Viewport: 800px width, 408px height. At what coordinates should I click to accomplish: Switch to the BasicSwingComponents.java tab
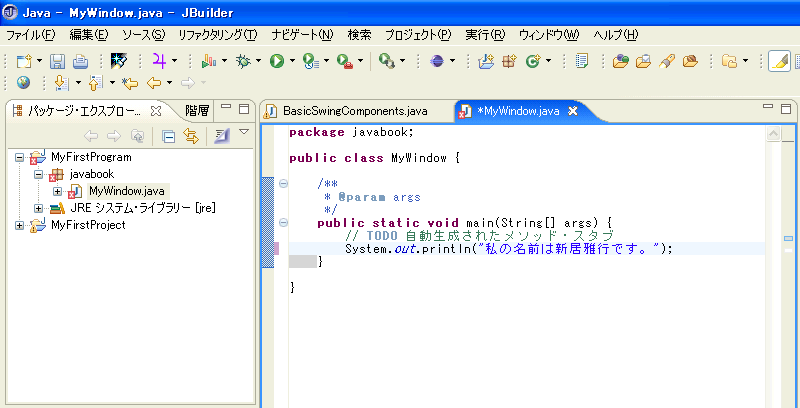point(354,110)
